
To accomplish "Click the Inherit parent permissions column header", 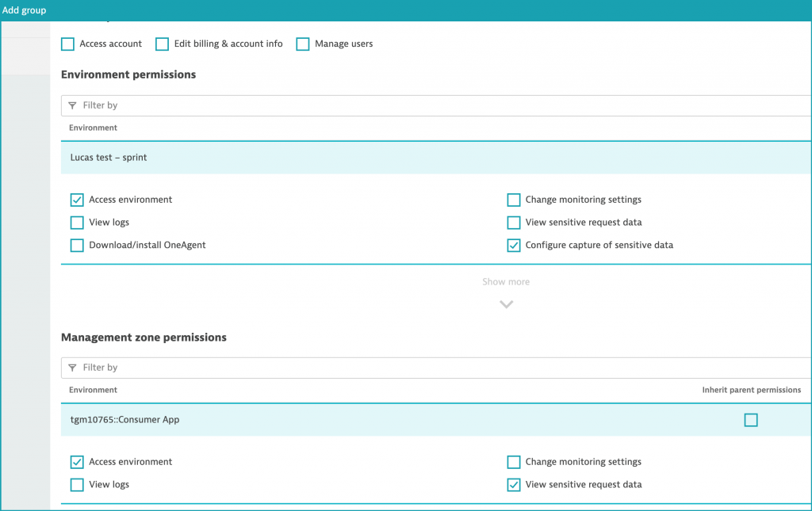I will [x=752, y=390].
